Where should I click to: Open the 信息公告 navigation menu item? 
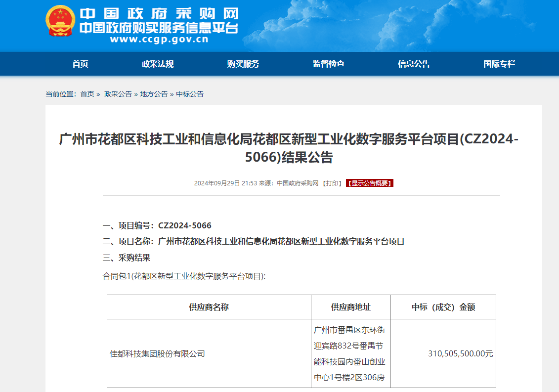point(413,63)
